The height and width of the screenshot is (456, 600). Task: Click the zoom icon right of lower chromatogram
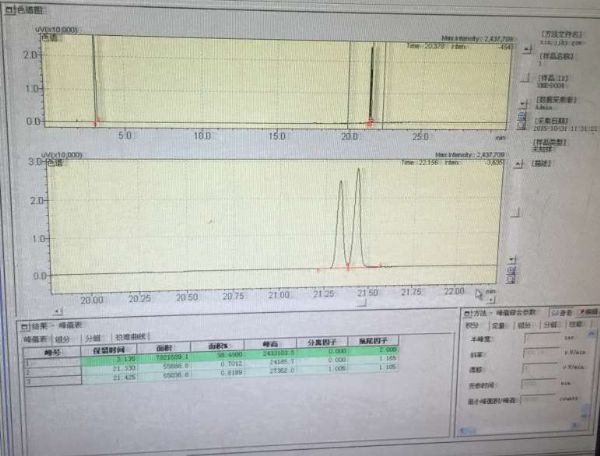click(x=512, y=271)
